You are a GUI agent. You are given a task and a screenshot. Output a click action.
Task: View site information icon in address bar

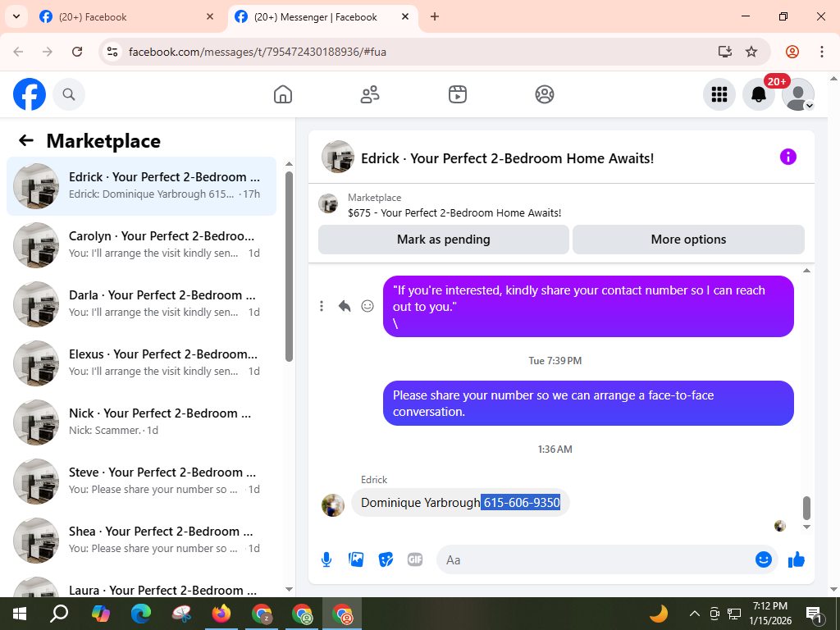(x=112, y=52)
